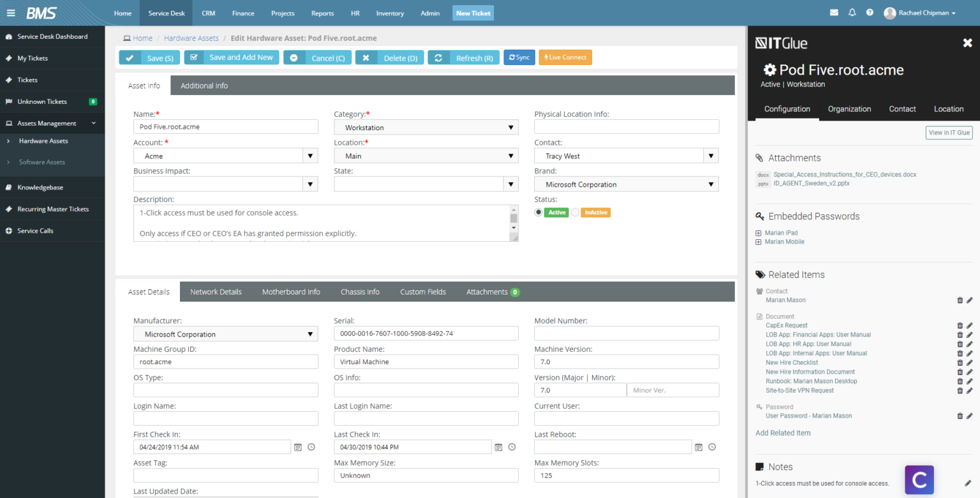Image resolution: width=980 pixels, height=498 pixels.
Task: Open the notifications bell icon
Action: tap(852, 12)
